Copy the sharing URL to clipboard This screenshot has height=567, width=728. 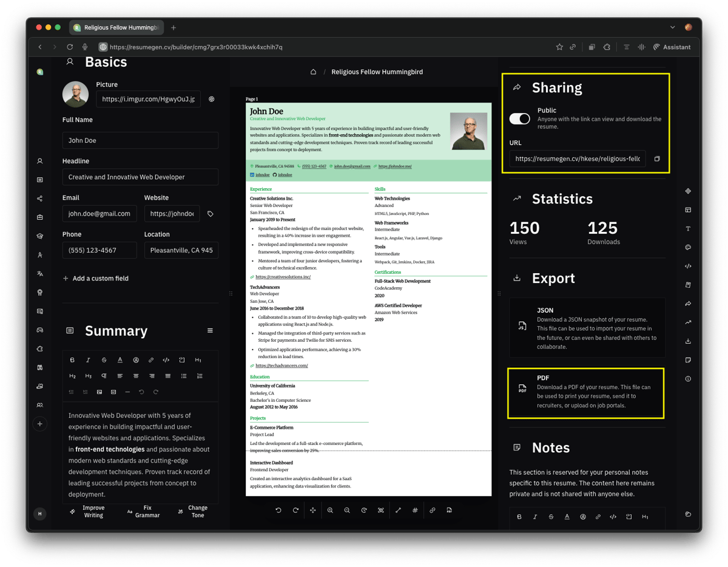coord(656,159)
